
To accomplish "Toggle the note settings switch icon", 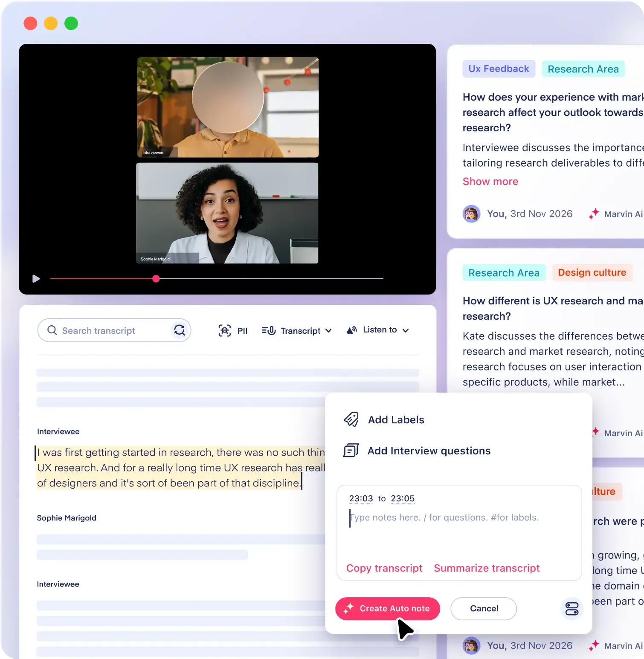I will 571,609.
